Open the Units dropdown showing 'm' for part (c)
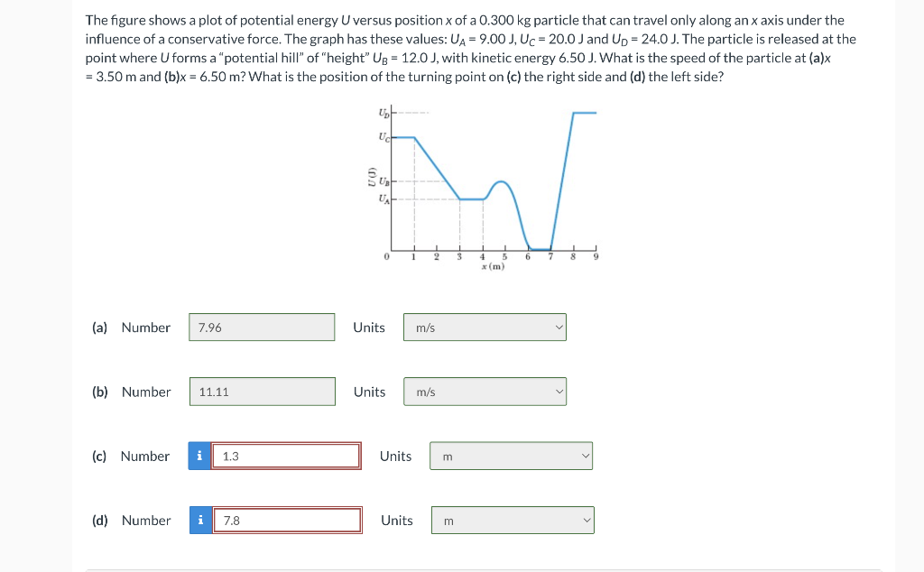 point(511,456)
